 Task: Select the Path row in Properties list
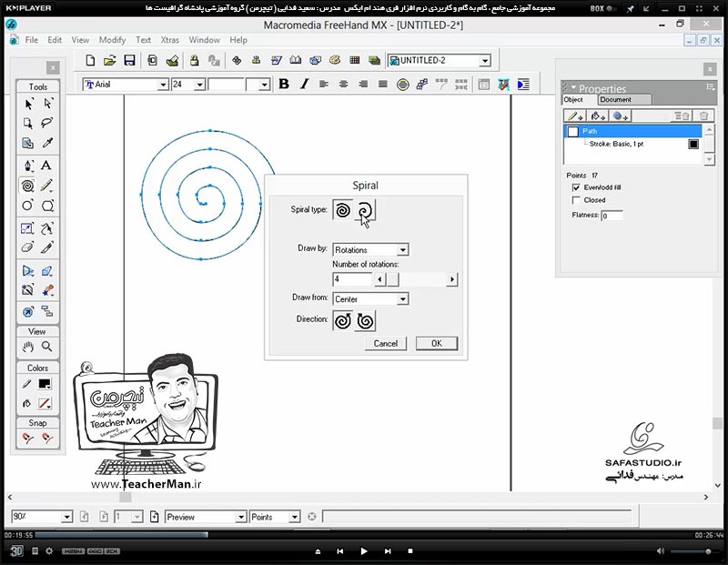(632, 131)
